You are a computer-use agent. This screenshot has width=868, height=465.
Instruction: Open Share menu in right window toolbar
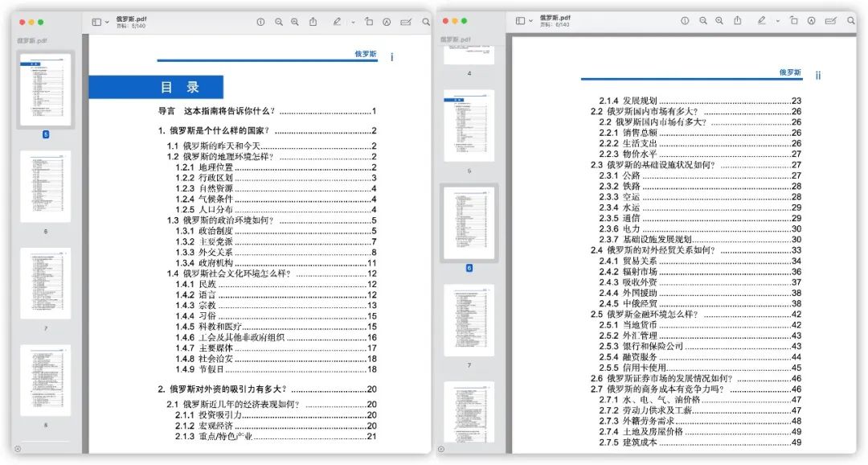[x=737, y=20]
